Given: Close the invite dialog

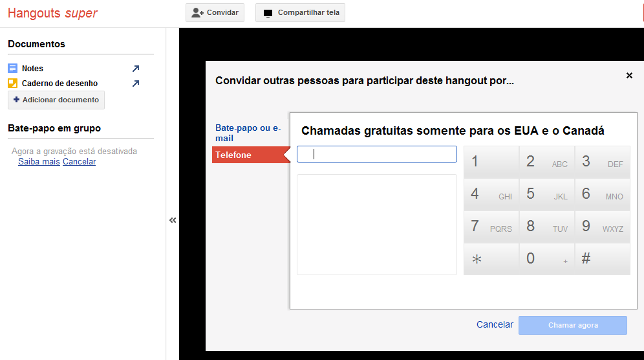Looking at the screenshot, I should [629, 76].
